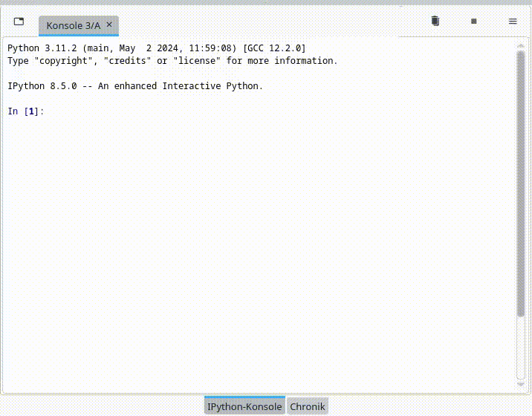The image size is (532, 416).
Task: Switch to the IPython-Konsole pane tab
Action: pyautogui.click(x=244, y=406)
